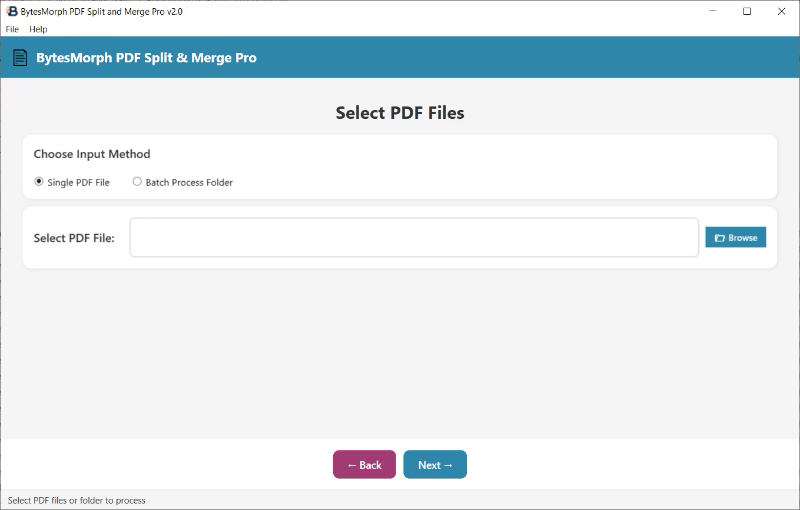Open the Help menu
Image resolution: width=800 pixels, height=510 pixels.
pyautogui.click(x=38, y=29)
